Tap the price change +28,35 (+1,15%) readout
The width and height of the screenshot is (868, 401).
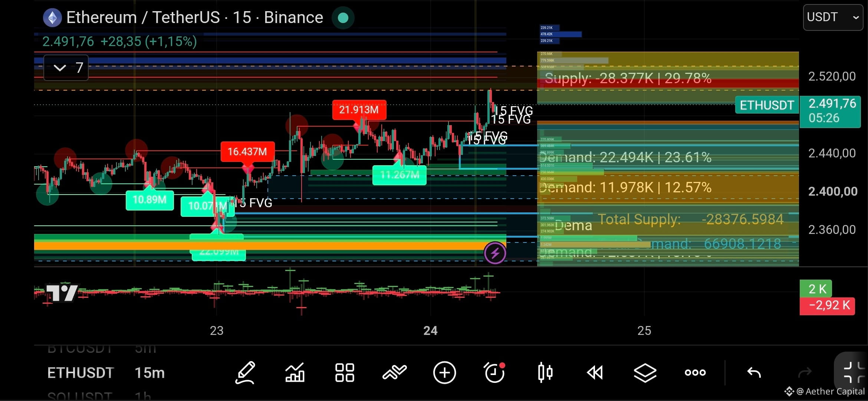pos(149,41)
